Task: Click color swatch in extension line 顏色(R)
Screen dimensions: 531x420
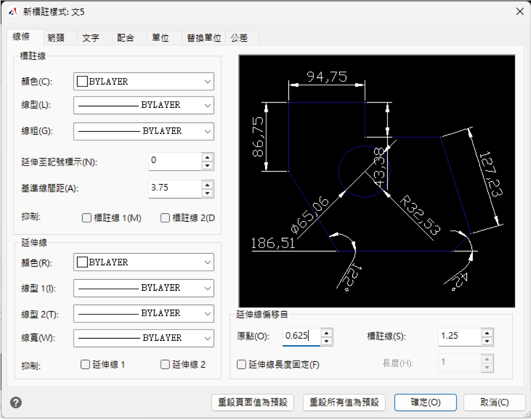Action: (x=82, y=262)
